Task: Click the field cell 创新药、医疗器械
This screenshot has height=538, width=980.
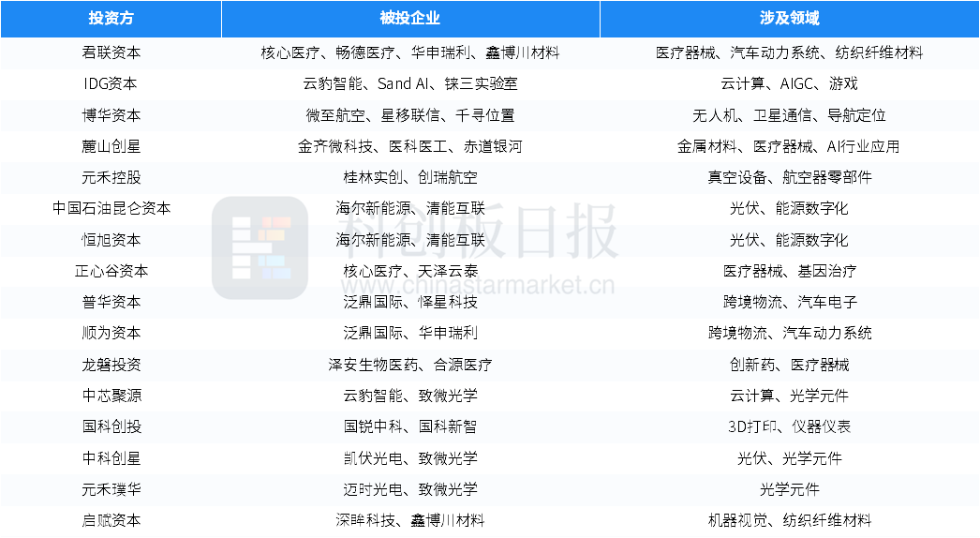Action: tap(790, 365)
